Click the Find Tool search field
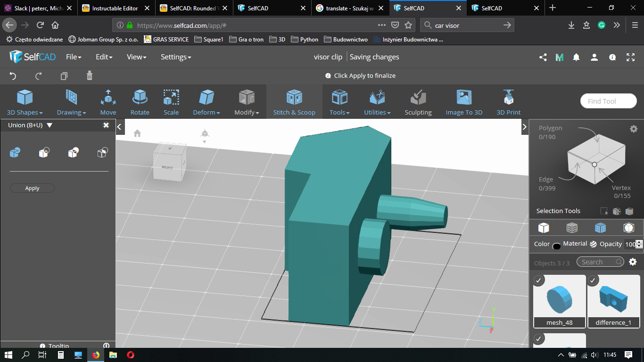This screenshot has height=362, width=644. coord(608,101)
